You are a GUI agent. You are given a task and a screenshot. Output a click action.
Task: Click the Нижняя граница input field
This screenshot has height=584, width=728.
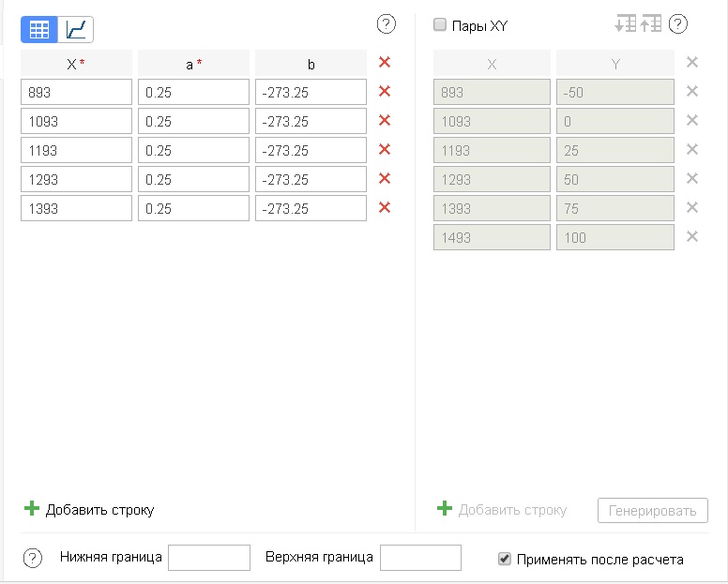click(x=208, y=558)
